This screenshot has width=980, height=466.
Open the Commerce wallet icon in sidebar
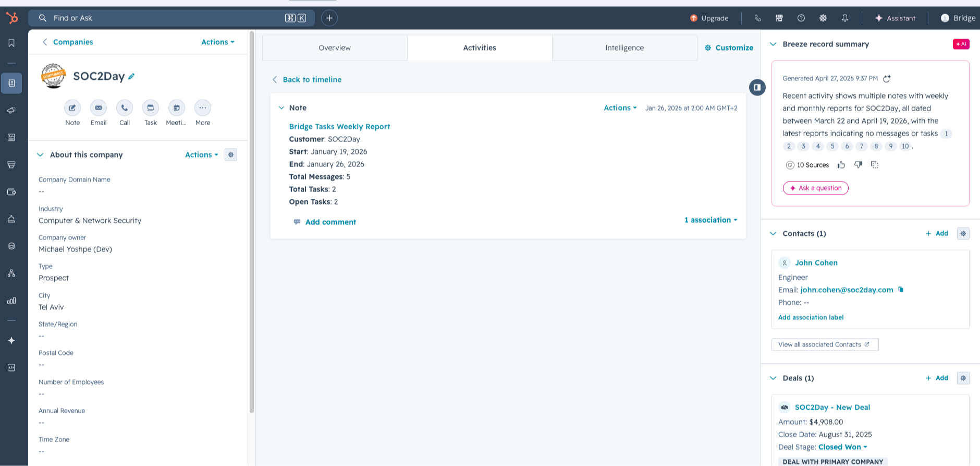11,192
